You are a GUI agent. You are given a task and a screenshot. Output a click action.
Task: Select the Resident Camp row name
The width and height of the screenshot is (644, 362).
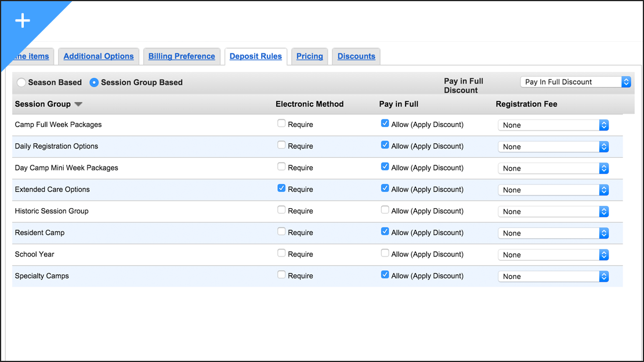click(39, 233)
